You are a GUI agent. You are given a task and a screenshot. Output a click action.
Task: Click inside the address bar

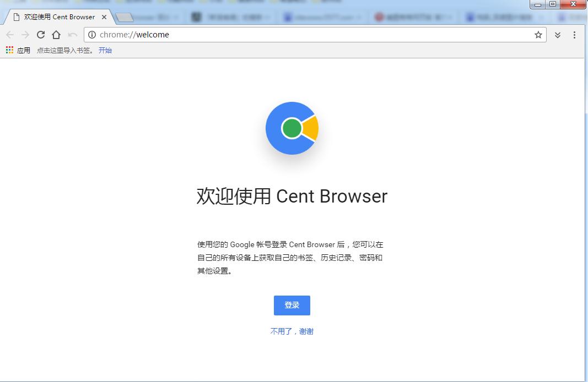(x=276, y=34)
